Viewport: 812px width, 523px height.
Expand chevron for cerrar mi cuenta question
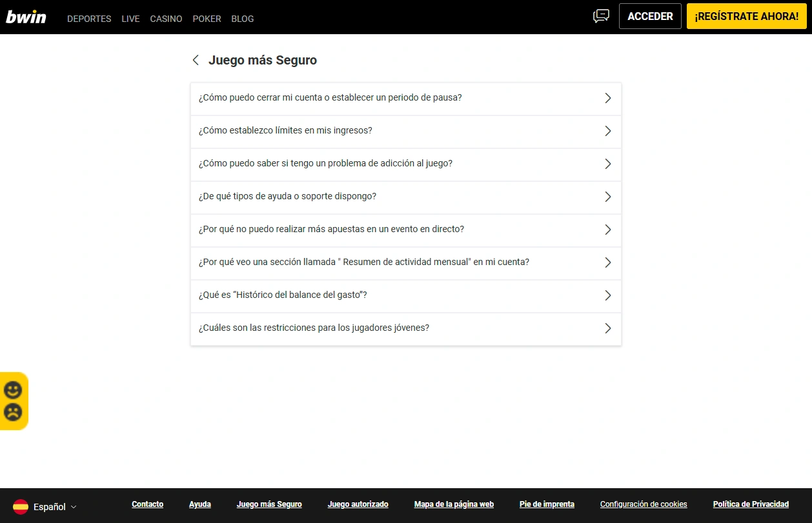(x=607, y=98)
